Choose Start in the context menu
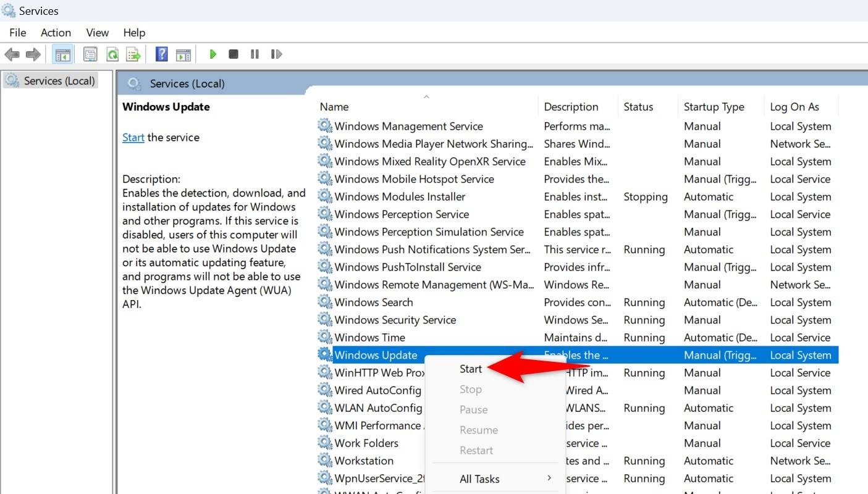The width and height of the screenshot is (868, 494). (470, 369)
